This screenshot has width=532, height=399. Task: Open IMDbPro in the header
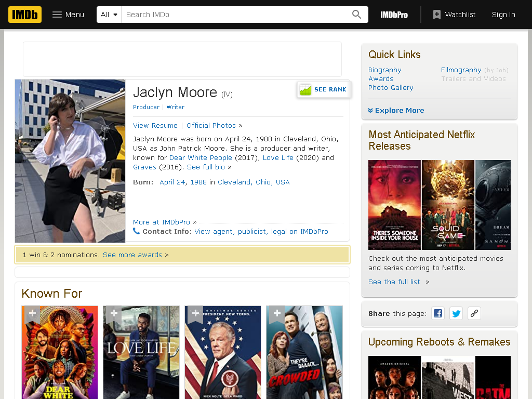tap(394, 15)
